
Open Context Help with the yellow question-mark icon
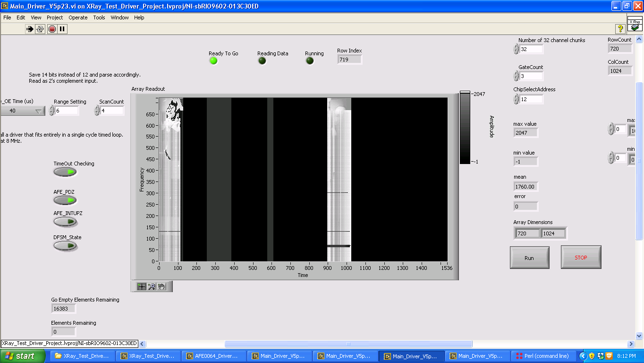click(x=620, y=28)
